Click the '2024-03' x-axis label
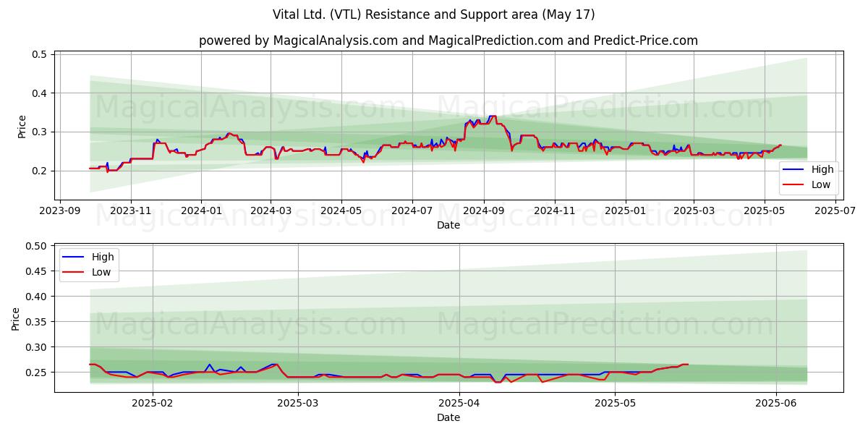The image size is (868, 434). point(271,211)
